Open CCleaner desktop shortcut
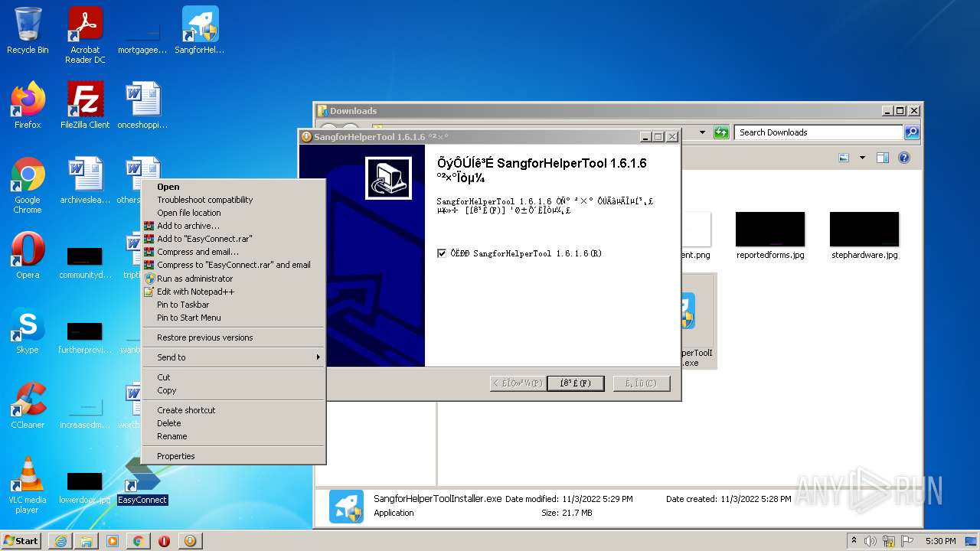Screen dimensions: 980x551 28,405
